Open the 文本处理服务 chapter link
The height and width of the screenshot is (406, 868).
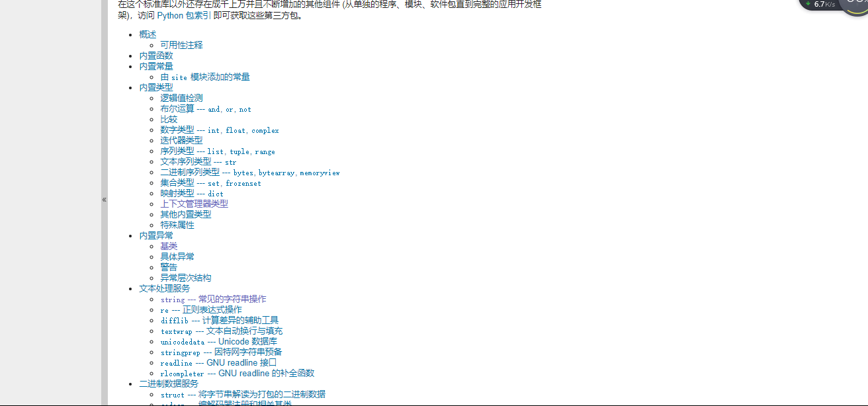165,288
